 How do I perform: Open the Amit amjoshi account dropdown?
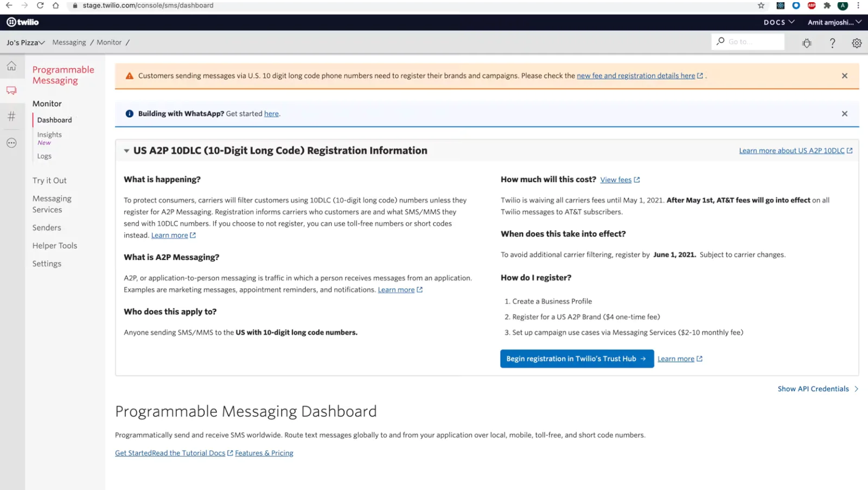[834, 22]
